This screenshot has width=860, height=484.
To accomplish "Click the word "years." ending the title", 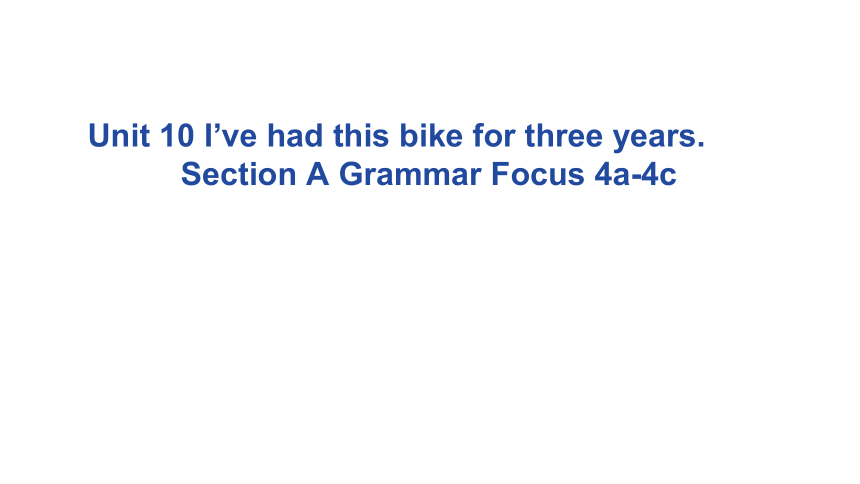I will click(659, 138).
